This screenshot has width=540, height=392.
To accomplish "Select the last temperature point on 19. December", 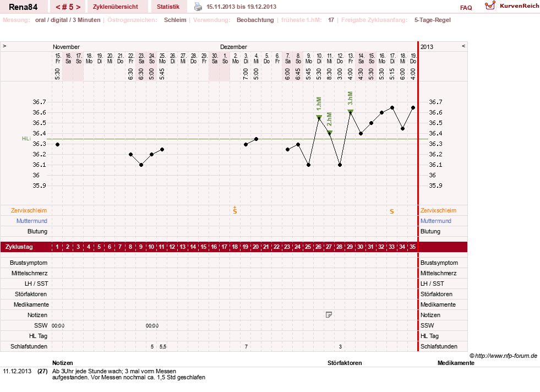I will point(413,108).
